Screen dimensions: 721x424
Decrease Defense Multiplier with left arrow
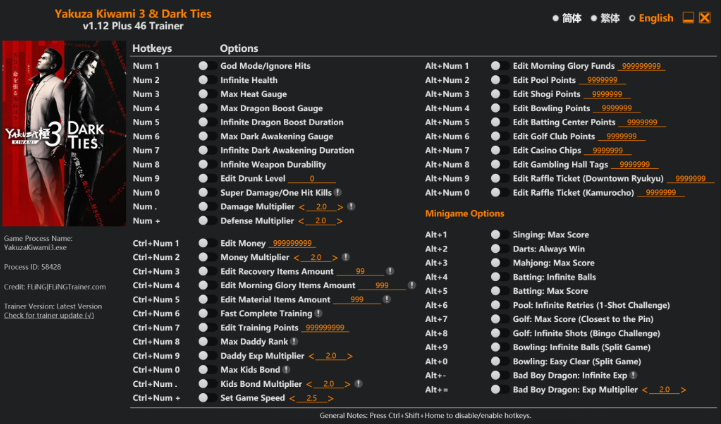point(301,221)
